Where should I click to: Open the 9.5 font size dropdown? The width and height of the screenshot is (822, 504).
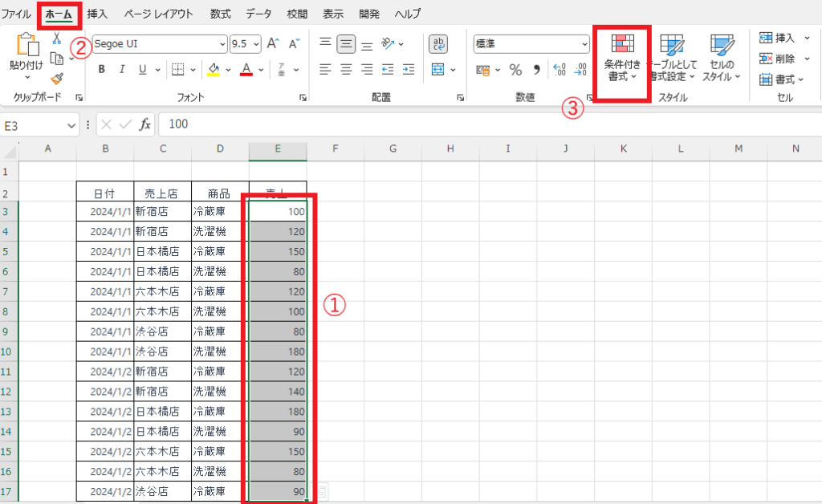tap(256, 44)
